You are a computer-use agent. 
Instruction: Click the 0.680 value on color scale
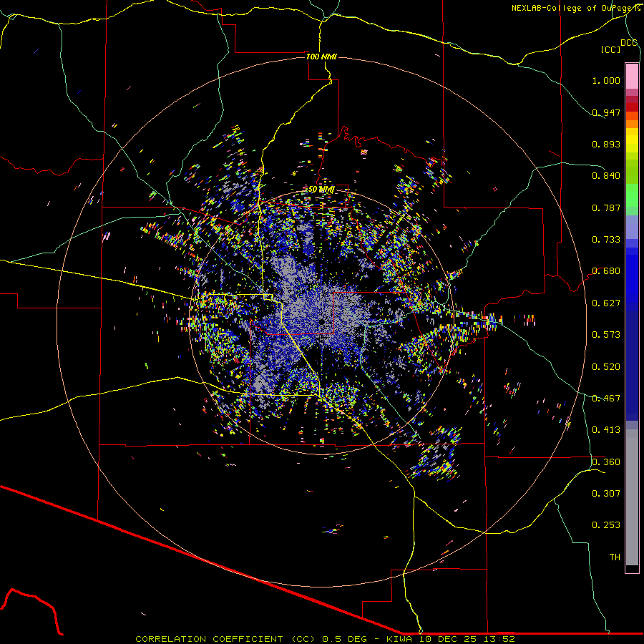point(606,271)
